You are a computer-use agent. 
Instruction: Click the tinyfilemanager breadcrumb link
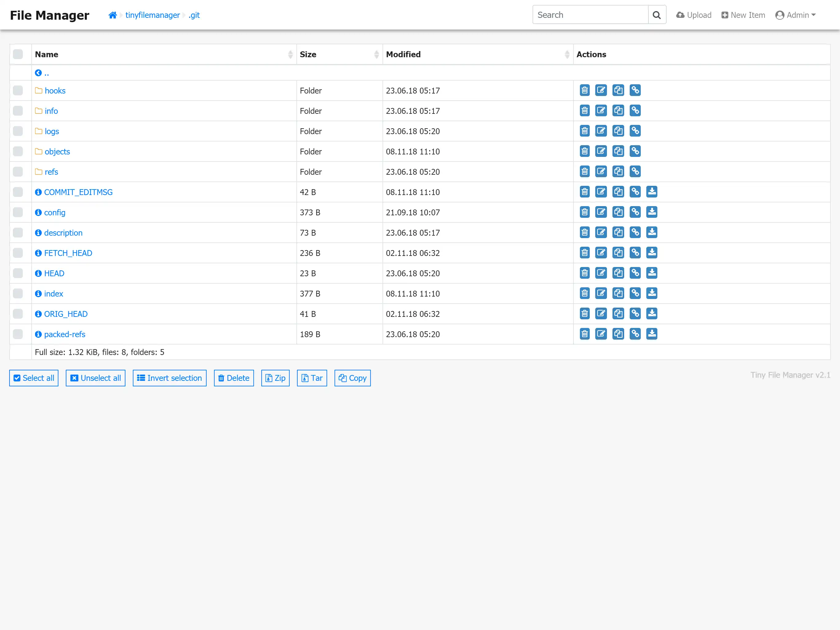coord(153,14)
